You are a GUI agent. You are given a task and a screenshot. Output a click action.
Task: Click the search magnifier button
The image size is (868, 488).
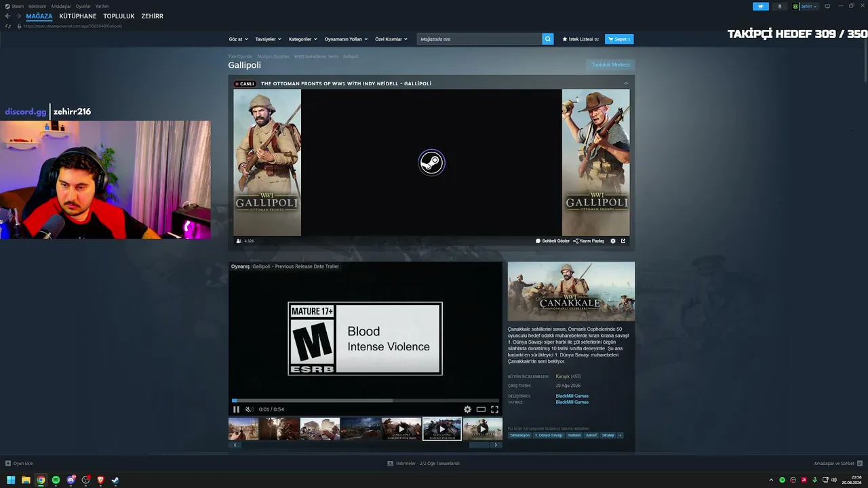(x=548, y=39)
